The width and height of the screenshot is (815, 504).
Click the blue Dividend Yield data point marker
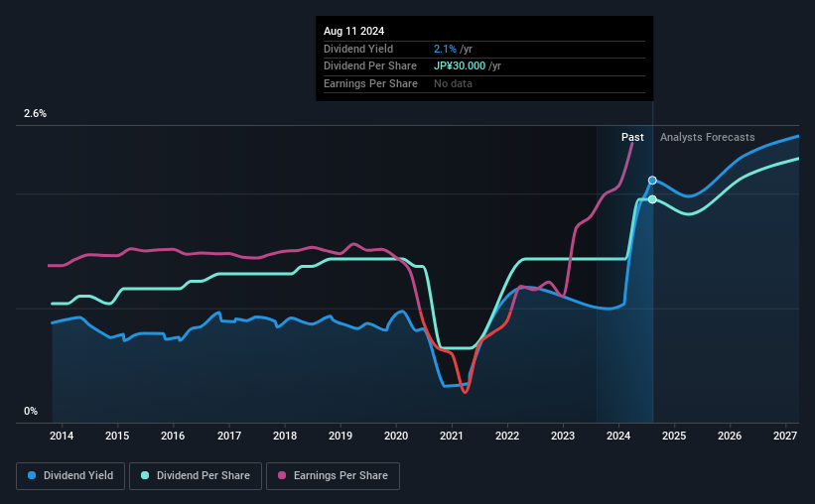pyautogui.click(x=652, y=180)
